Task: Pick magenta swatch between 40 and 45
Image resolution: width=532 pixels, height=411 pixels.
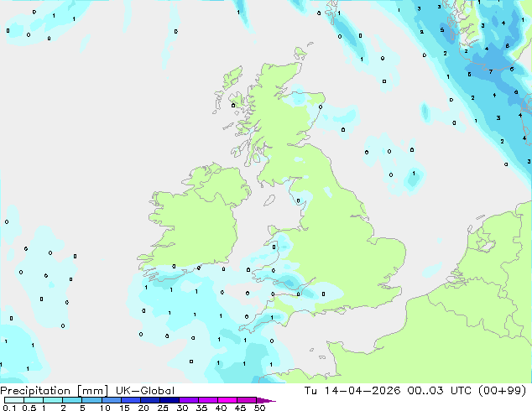Action: point(227,400)
